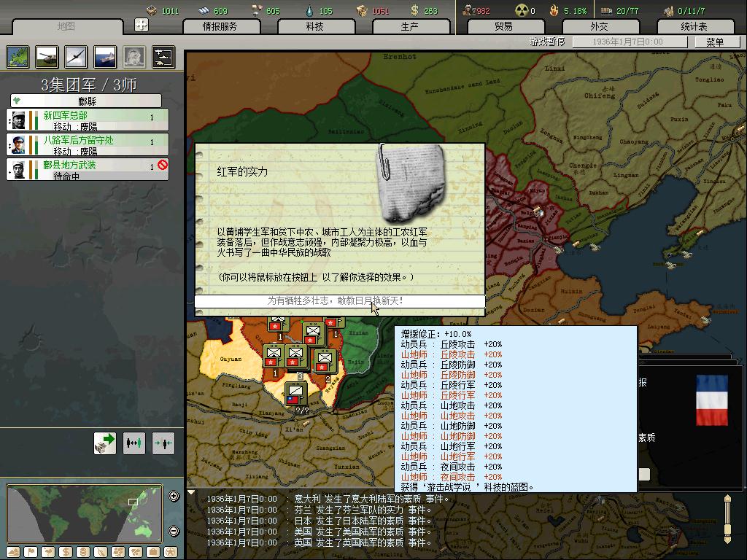
Task: Click the Chengde province on the map
Action: coord(583,166)
